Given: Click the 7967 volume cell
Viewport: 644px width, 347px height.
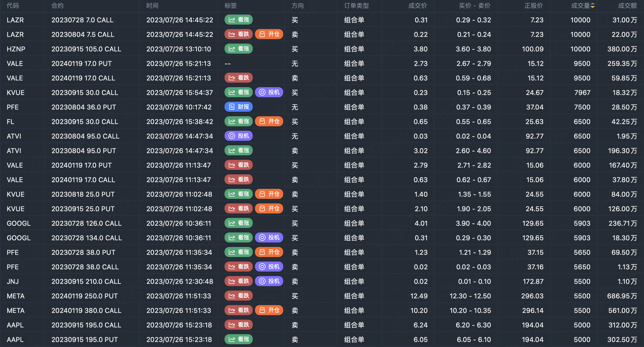Looking at the screenshot, I should [582, 92].
